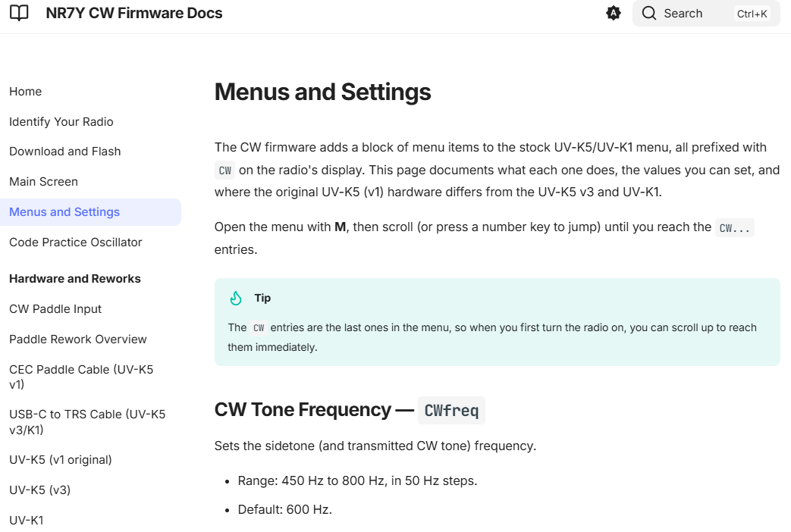Open Download and Flash page
The image size is (791, 532).
point(65,152)
